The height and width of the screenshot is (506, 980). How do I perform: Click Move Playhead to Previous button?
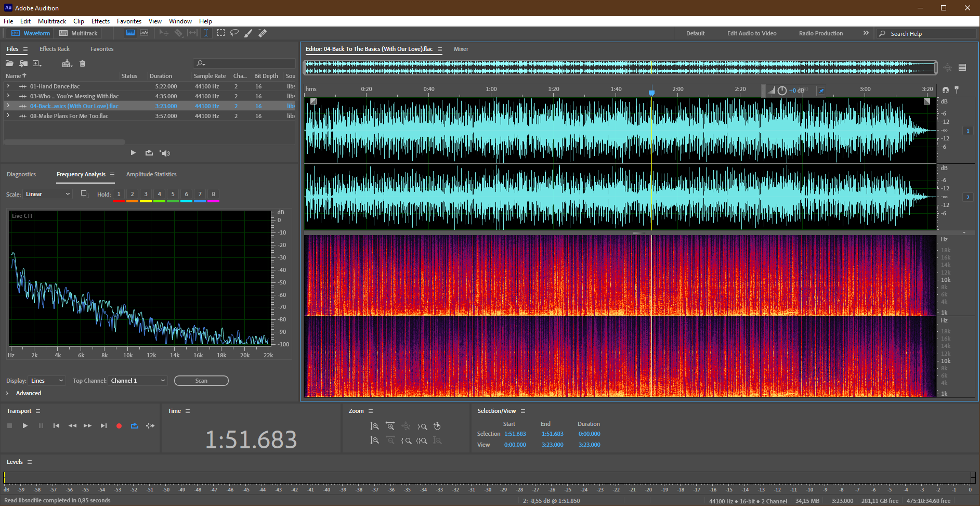point(56,425)
